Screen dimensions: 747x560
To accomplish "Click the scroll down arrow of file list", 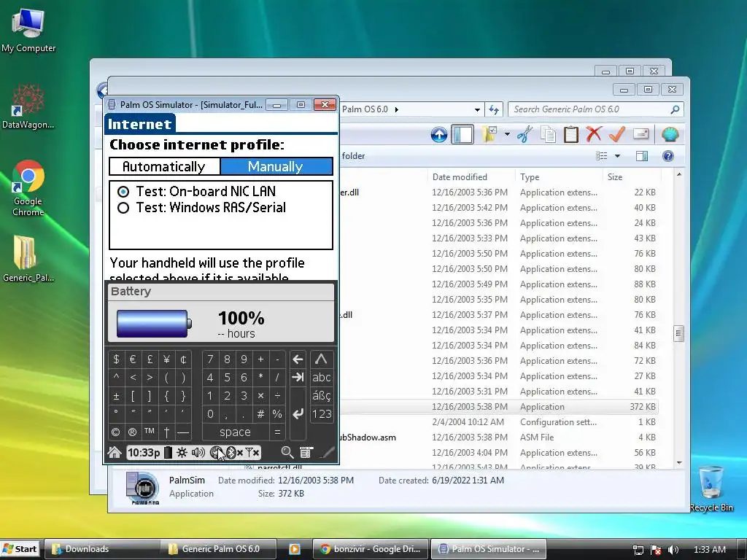I will [679, 462].
